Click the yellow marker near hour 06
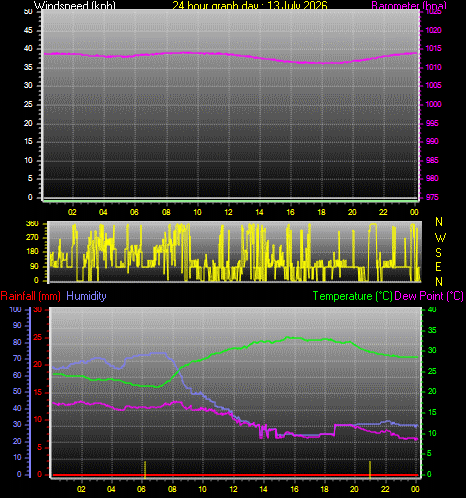The height and width of the screenshot is (498, 466). (x=145, y=469)
